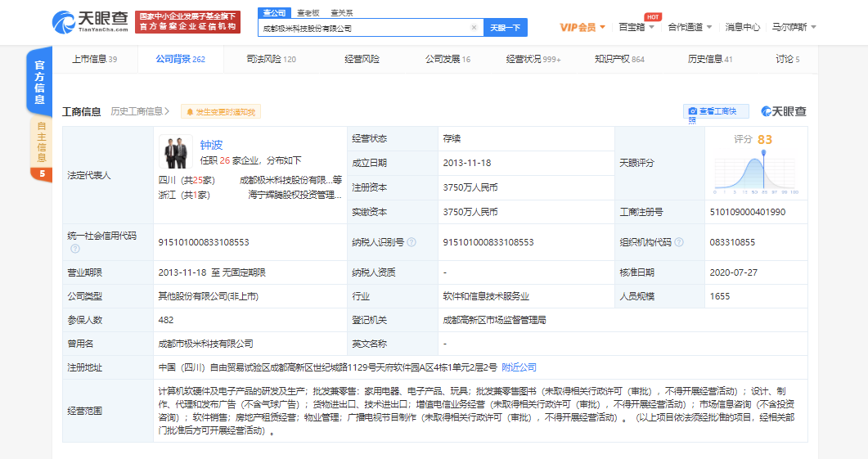Click the legal representative name 钟波
Viewport: 868px width, 459px height.
[211, 145]
